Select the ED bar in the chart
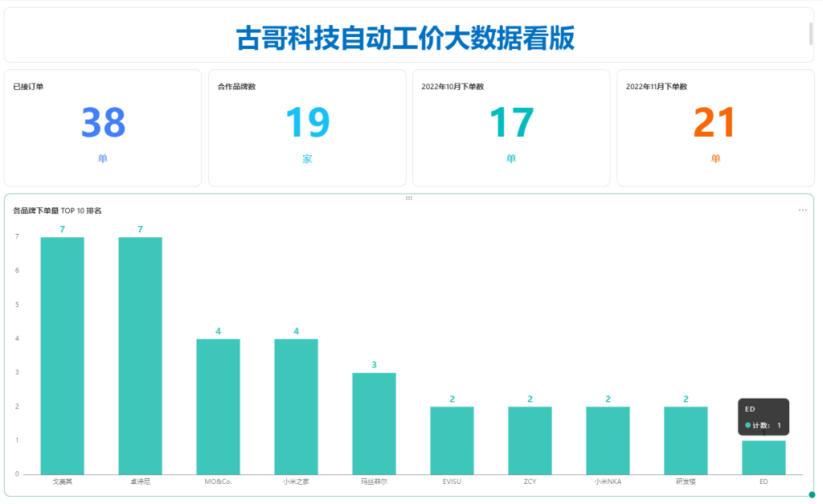This screenshot has width=823, height=504. click(x=764, y=457)
